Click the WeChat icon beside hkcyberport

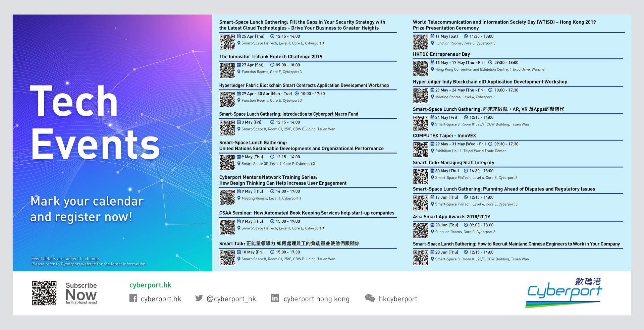[x=370, y=298]
